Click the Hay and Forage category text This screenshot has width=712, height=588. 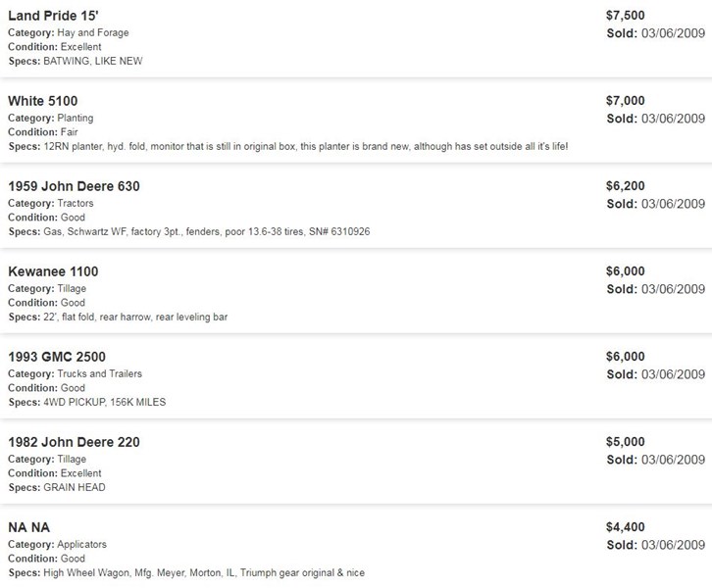(92, 32)
